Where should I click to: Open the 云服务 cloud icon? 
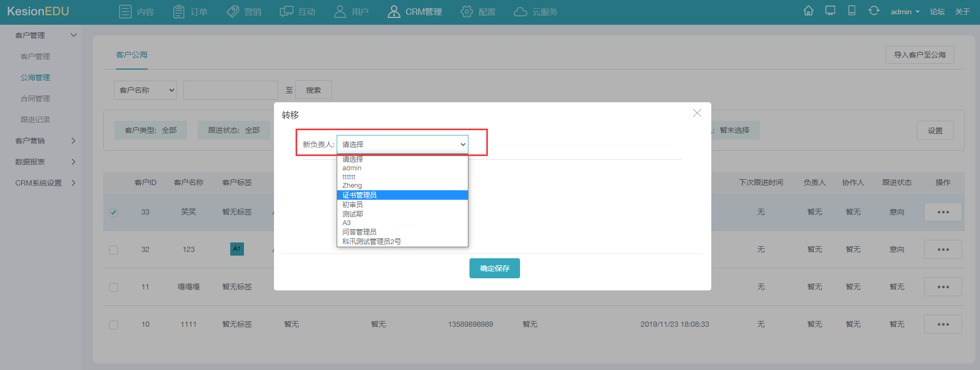pyautogui.click(x=520, y=12)
